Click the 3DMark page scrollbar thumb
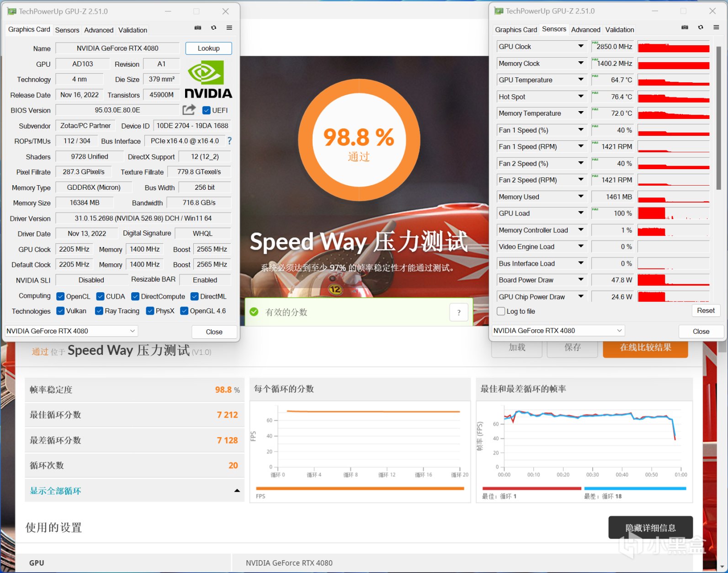Image resolution: width=728 pixels, height=573 pixels. click(x=723, y=348)
